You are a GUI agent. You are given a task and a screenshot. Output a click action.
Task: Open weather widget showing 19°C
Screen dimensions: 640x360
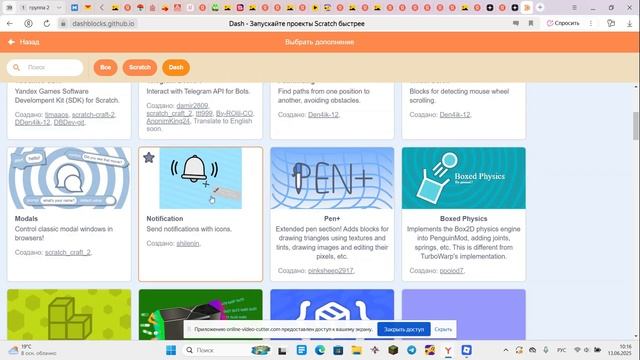[x=32, y=350]
